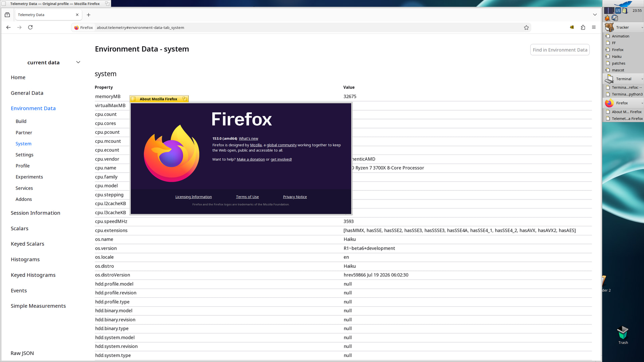Go back one page in Firefox
Viewport: 644px width, 362px height.
coord(8,27)
